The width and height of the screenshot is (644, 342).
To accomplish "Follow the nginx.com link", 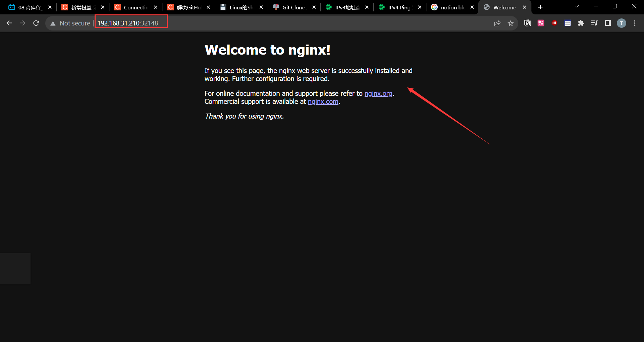I will pyautogui.click(x=323, y=101).
